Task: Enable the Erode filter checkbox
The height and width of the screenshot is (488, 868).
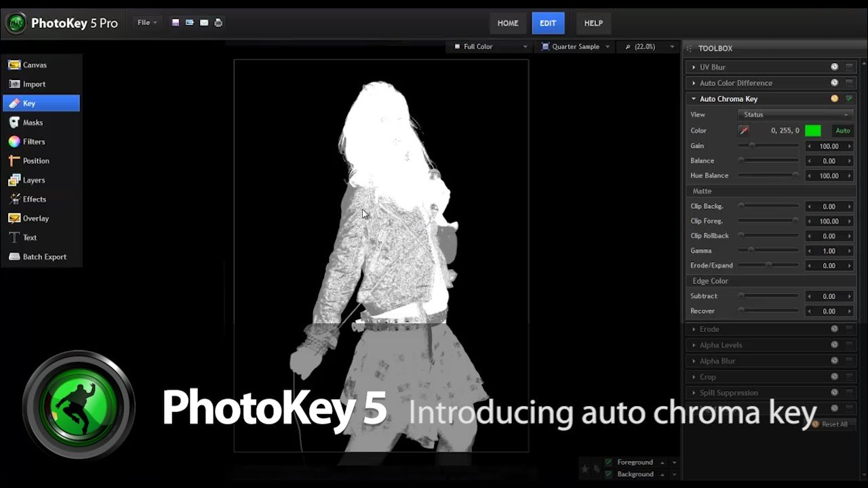Action: [x=849, y=329]
